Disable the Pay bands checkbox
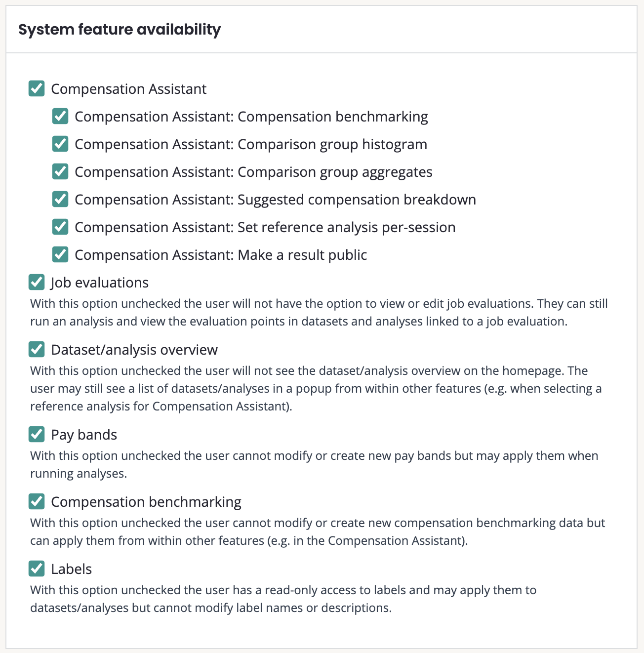Viewport: 644px width, 653px height. (37, 435)
